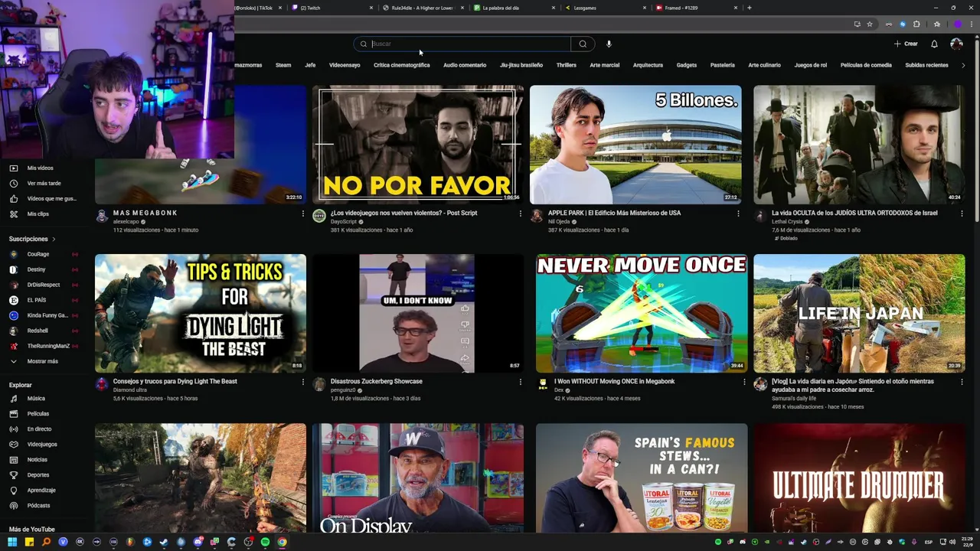The height and width of the screenshot is (551, 980).
Task: Select the Audio comentario chip
Action: (x=465, y=65)
